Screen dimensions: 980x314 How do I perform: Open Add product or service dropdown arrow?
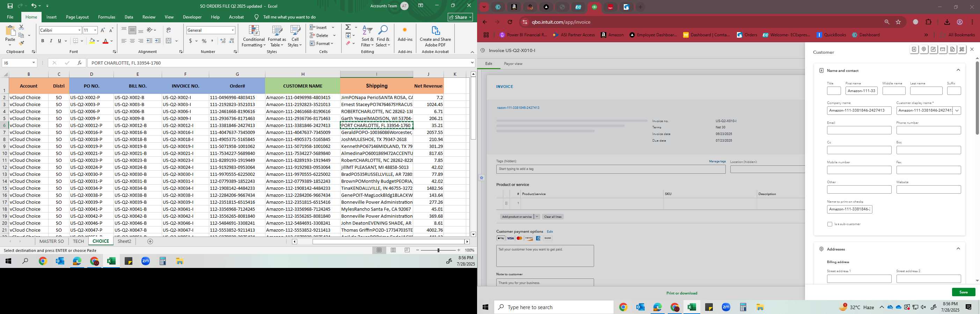[537, 217]
